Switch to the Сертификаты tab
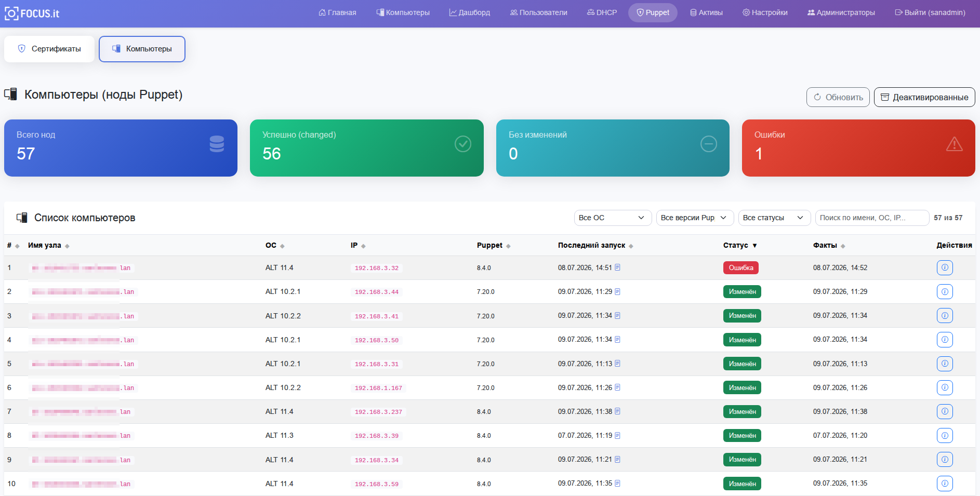 (49, 49)
